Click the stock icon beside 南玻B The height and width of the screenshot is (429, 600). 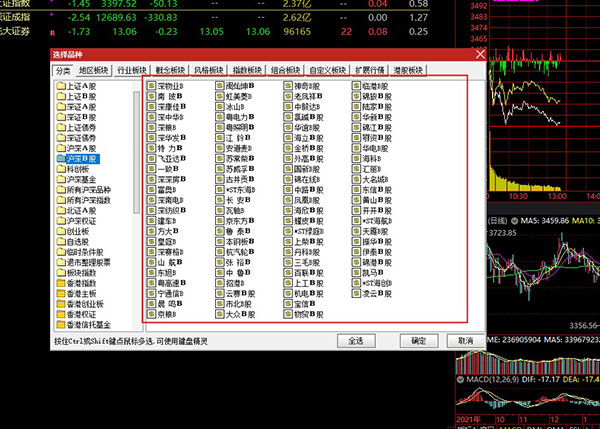click(x=152, y=96)
